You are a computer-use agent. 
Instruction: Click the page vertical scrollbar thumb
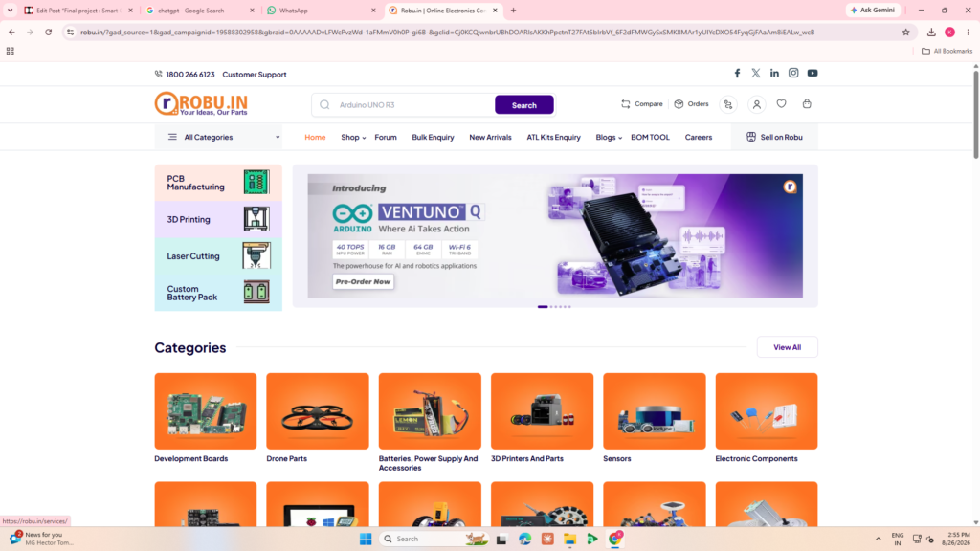(x=975, y=114)
